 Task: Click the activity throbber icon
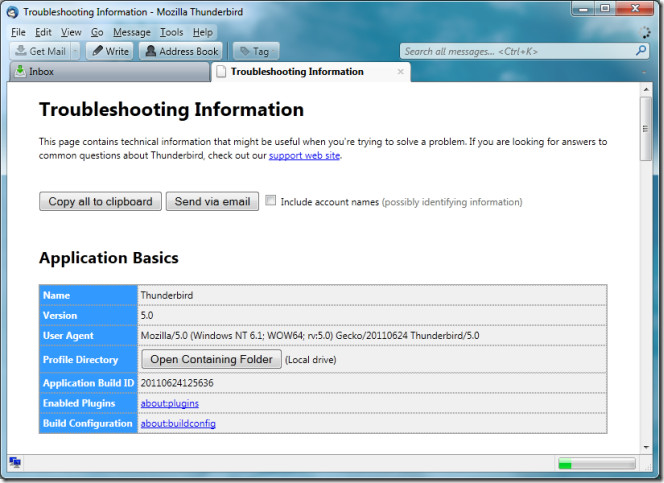[x=644, y=32]
